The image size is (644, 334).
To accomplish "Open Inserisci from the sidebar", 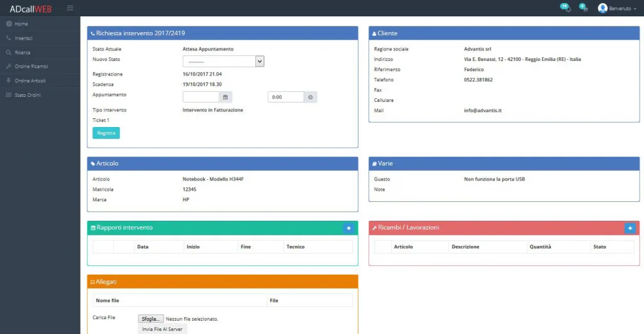I will (x=23, y=38).
